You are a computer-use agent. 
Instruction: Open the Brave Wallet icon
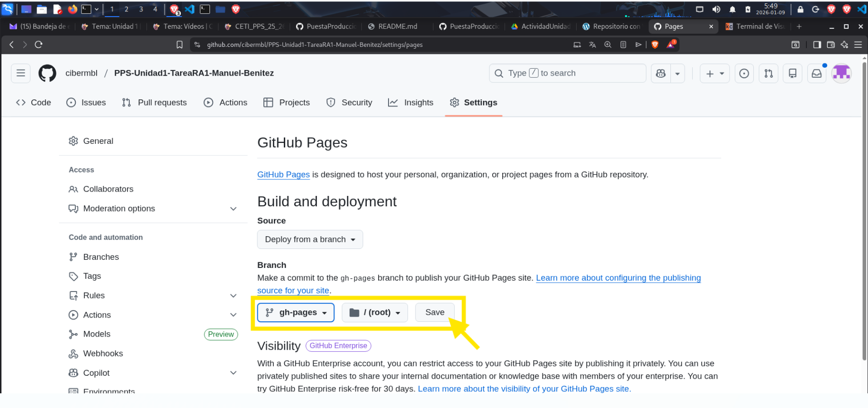(831, 44)
